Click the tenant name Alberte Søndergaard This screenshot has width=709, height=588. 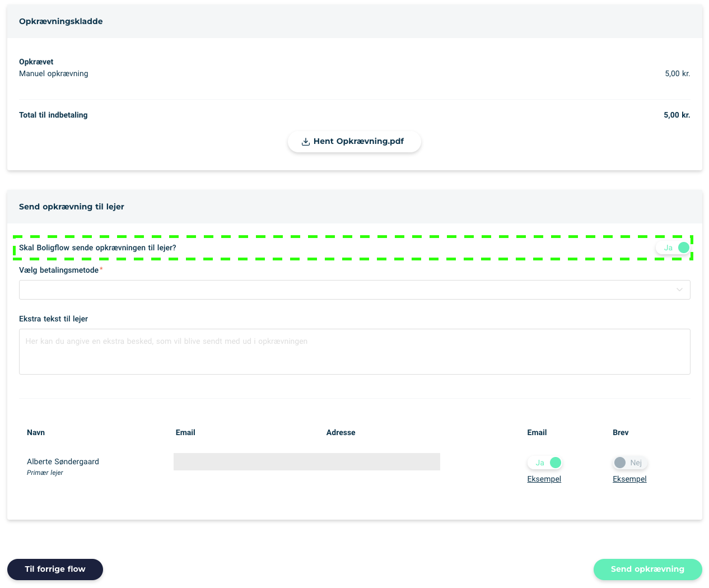tap(63, 461)
